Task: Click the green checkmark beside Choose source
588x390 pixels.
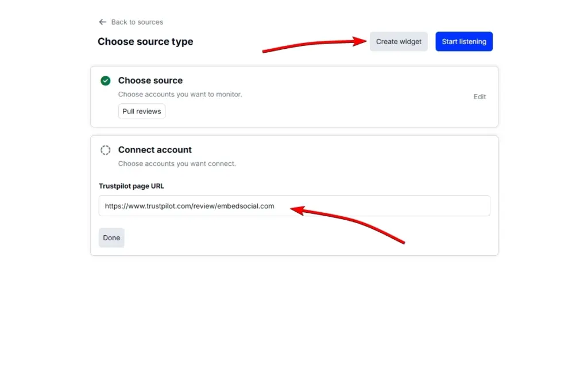Action: (x=105, y=80)
